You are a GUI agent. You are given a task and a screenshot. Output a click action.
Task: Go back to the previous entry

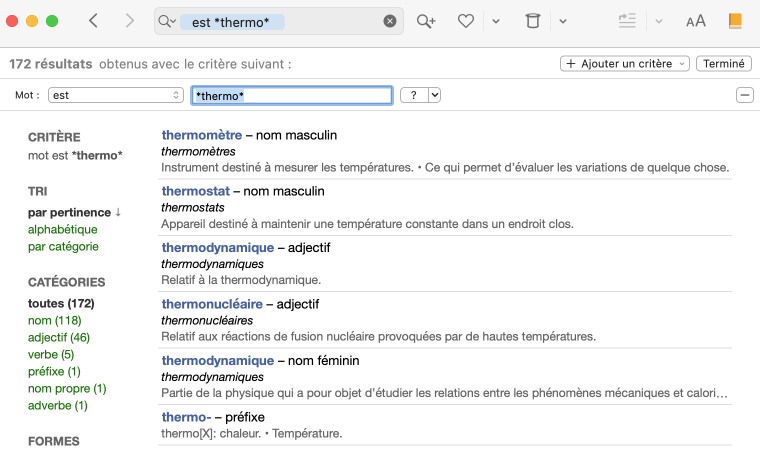[93, 21]
